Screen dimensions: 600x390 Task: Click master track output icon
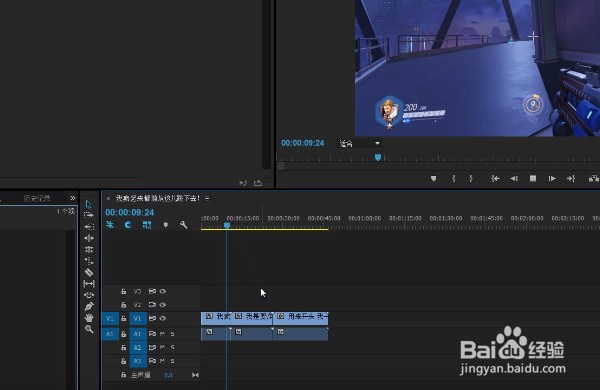click(x=195, y=375)
